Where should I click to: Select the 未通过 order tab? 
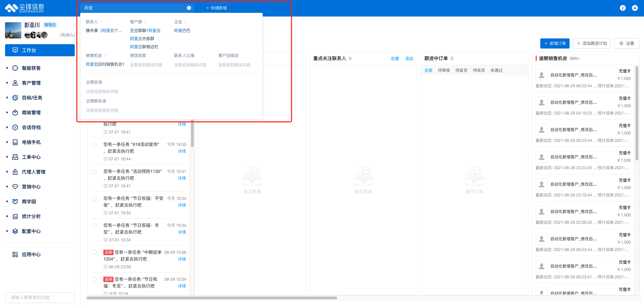[496, 70]
